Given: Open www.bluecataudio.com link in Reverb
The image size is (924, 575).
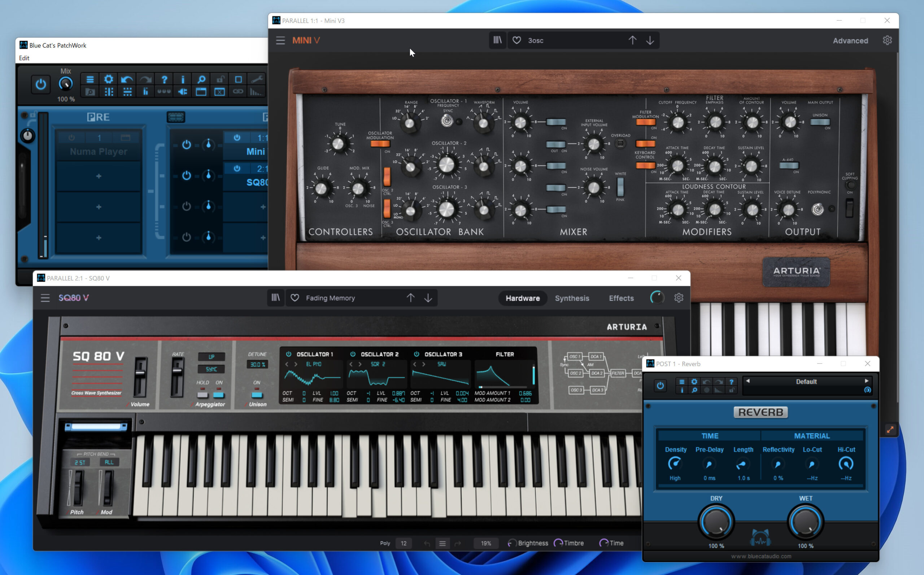Looking at the screenshot, I should point(761,556).
